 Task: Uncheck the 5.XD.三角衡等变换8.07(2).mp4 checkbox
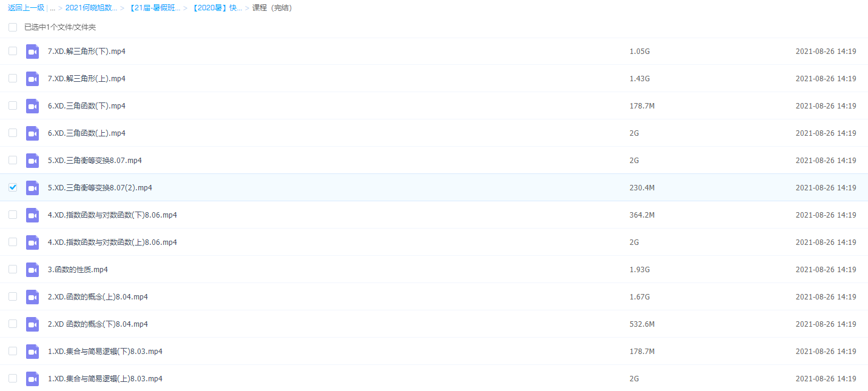(x=13, y=187)
